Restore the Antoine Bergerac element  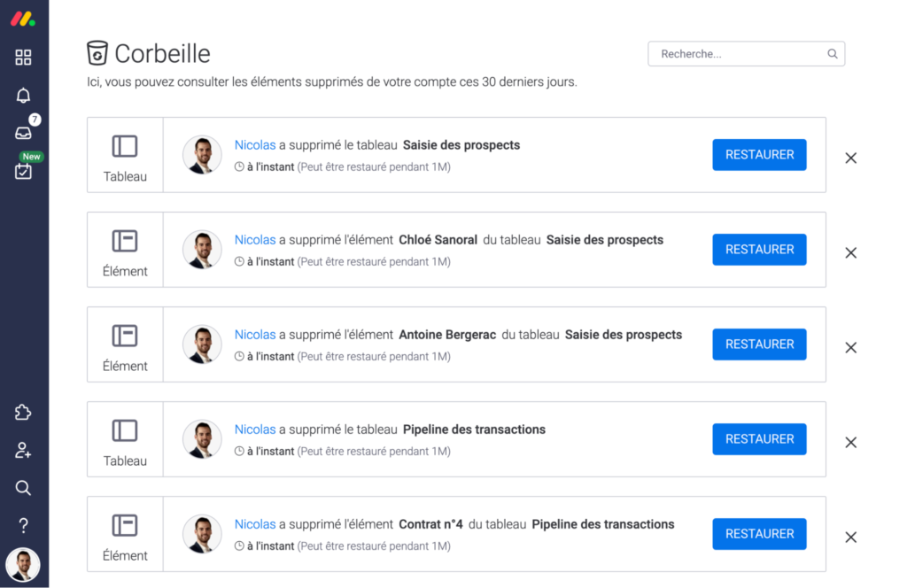coord(759,344)
